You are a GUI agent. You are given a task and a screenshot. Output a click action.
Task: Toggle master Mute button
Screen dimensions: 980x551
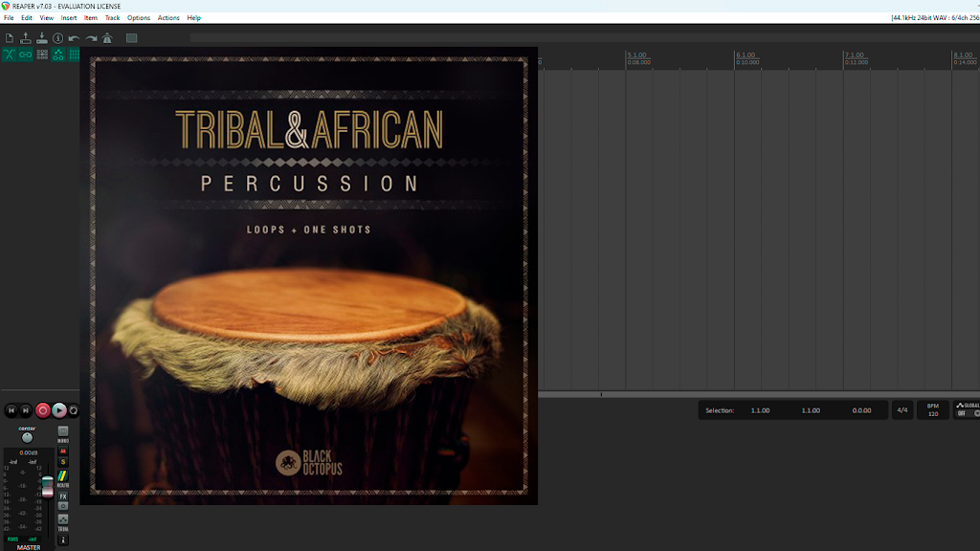coord(62,452)
